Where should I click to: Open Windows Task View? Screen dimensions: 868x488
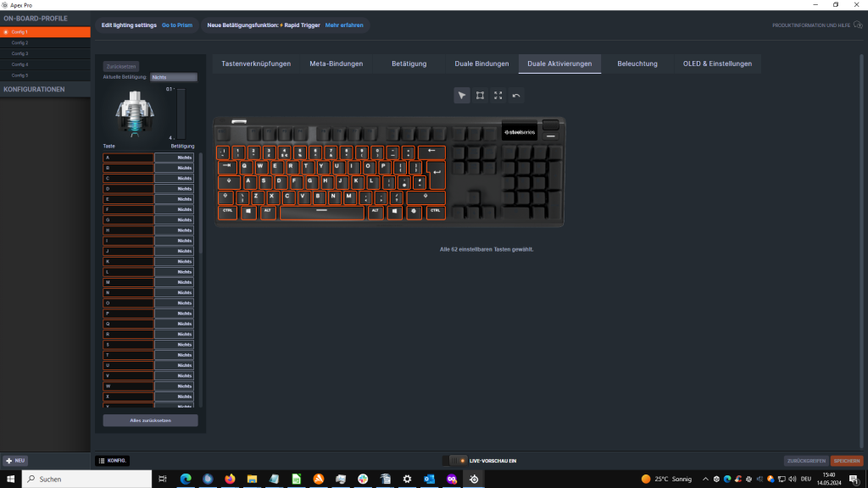[162, 480]
